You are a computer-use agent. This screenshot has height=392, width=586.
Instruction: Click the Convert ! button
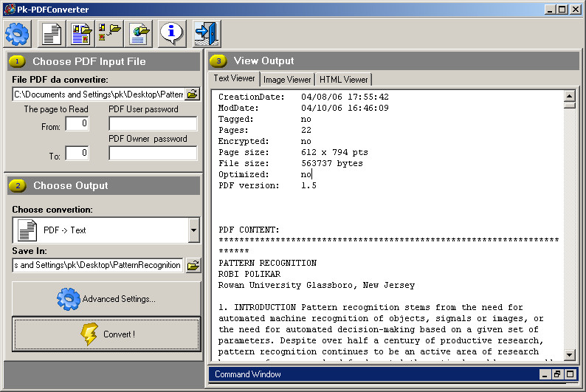click(106, 334)
